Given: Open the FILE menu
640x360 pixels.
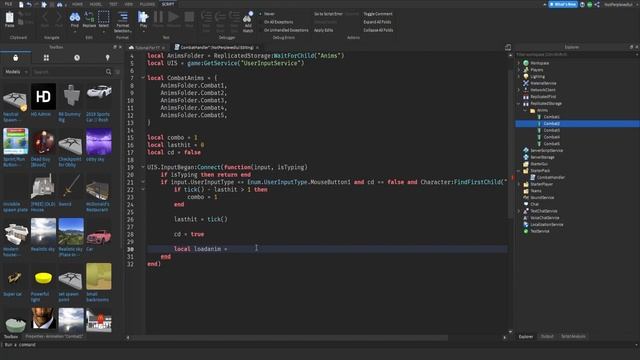Looking at the screenshot, I should click(x=8, y=4).
